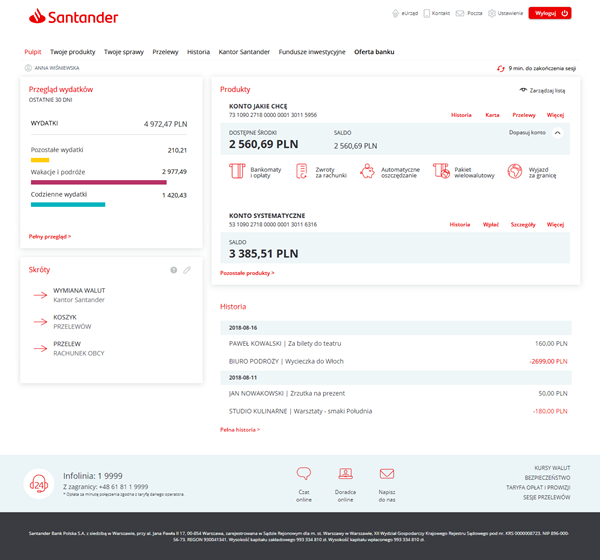This screenshot has width=600, height=560.
Task: Collapse the Dopasuj konto chevron
Action: (557, 132)
